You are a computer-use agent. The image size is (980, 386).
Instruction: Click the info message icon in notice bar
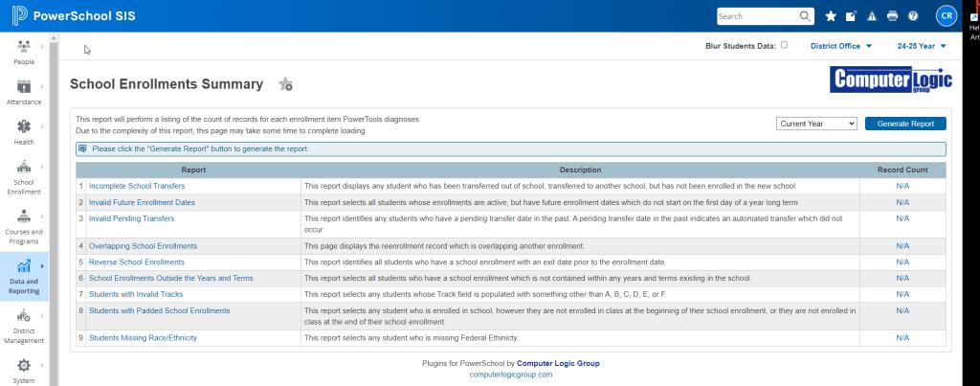tap(82, 148)
